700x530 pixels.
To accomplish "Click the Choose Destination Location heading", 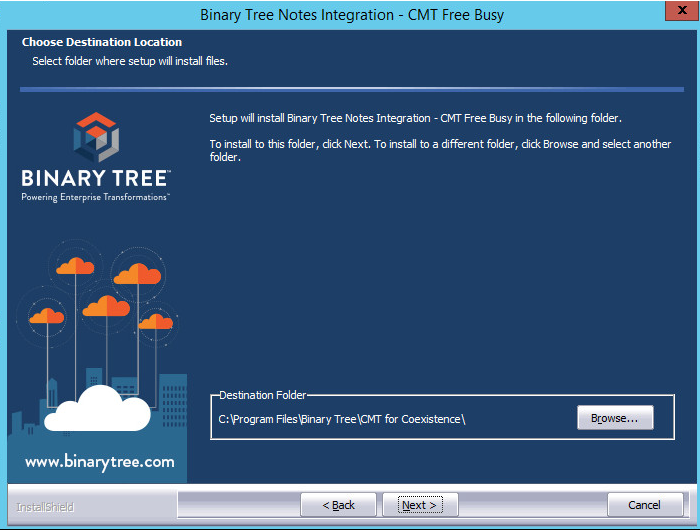I will [x=102, y=42].
